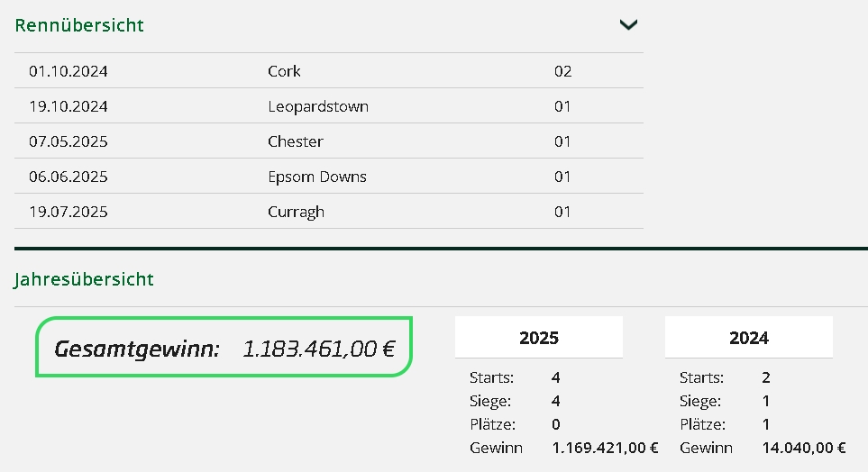Open the Jahresübersicht heading

[84, 279]
